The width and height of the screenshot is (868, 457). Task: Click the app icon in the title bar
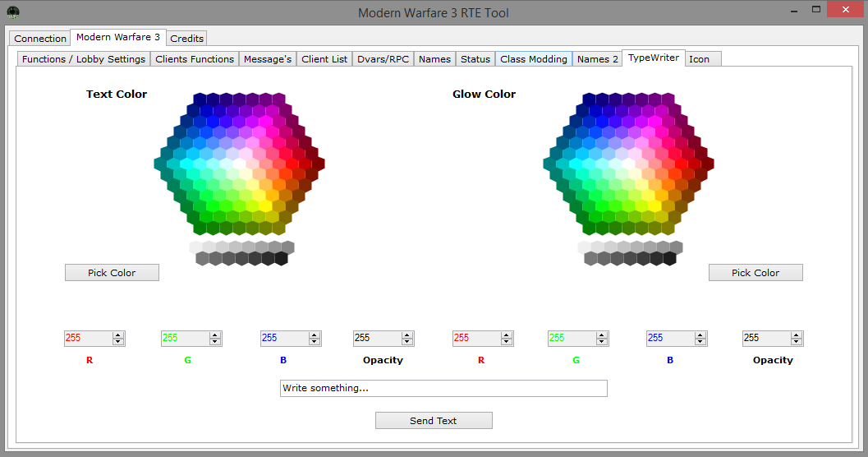[x=13, y=12]
